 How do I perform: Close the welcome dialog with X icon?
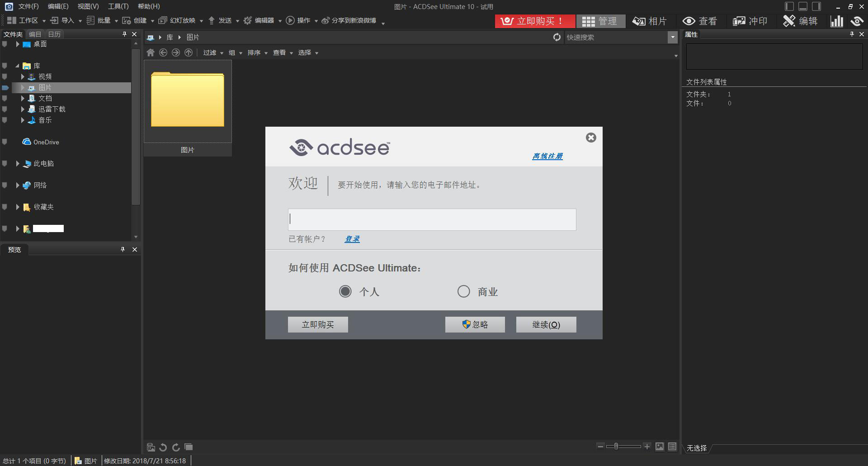[x=591, y=138]
